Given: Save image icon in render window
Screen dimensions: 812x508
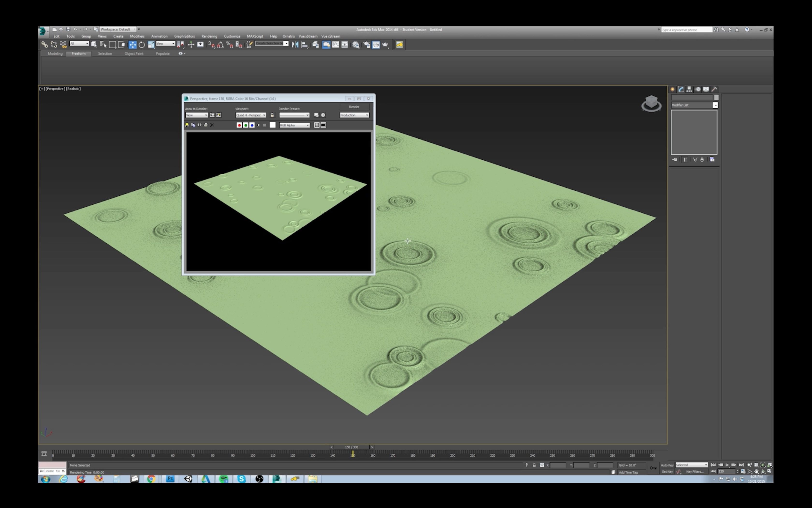Looking at the screenshot, I should tap(187, 125).
